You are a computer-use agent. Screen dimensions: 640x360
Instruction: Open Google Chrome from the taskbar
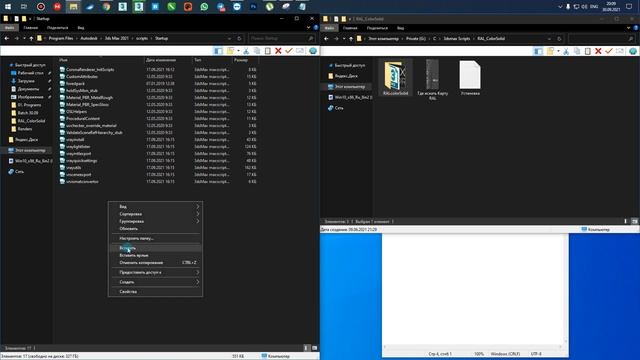coord(106,7)
